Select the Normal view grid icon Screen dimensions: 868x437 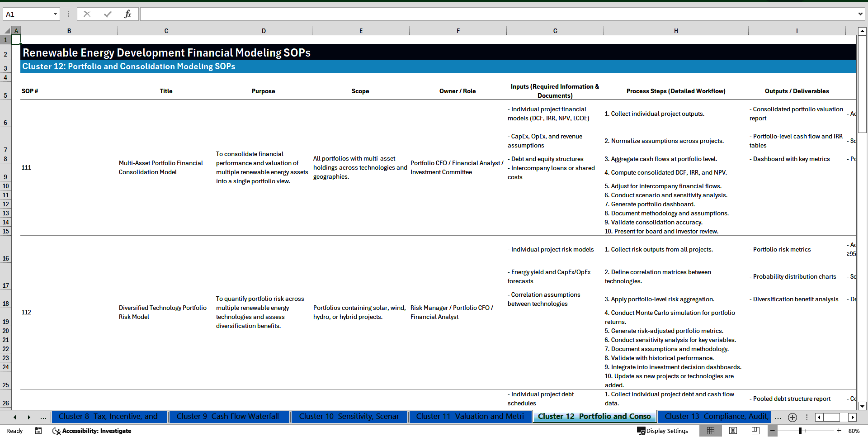pyautogui.click(x=711, y=431)
